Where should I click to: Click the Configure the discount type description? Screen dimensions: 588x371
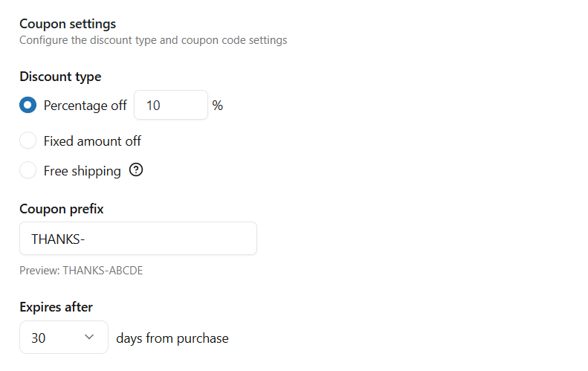(153, 40)
